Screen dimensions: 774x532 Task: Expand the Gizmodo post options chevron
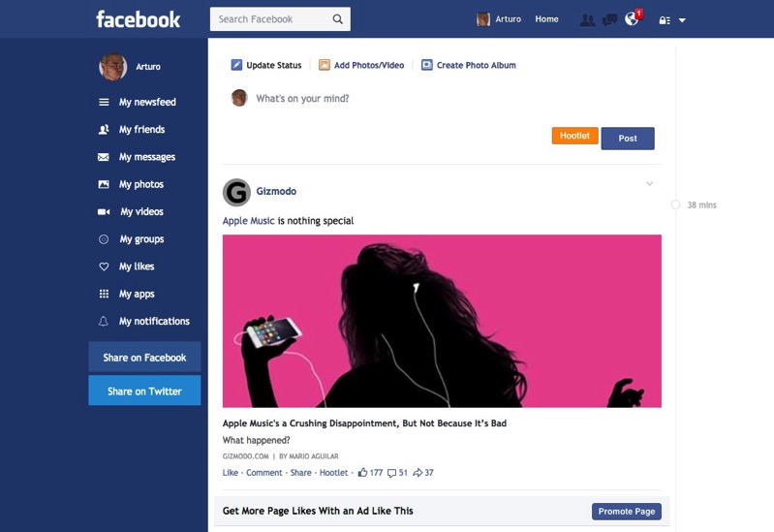pyautogui.click(x=650, y=184)
